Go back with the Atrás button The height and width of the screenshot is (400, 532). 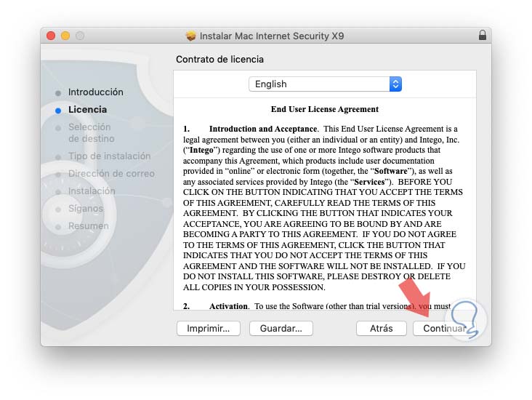tap(382, 328)
